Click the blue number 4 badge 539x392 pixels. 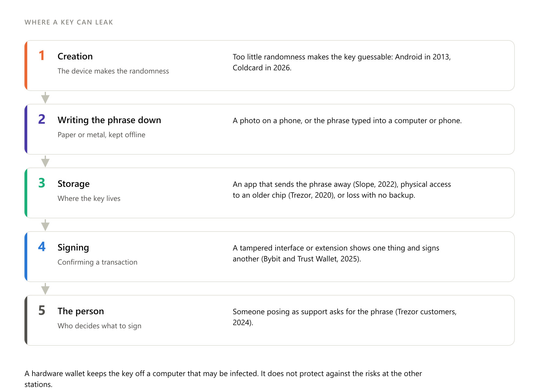pyautogui.click(x=42, y=247)
